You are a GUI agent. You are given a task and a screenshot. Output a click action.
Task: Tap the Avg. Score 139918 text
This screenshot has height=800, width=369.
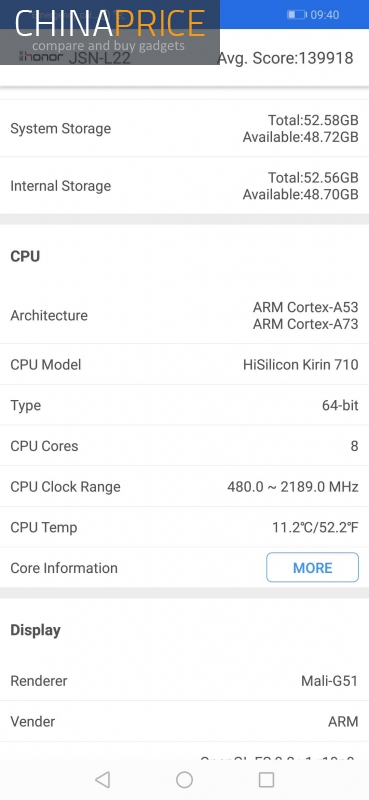[x=285, y=58]
